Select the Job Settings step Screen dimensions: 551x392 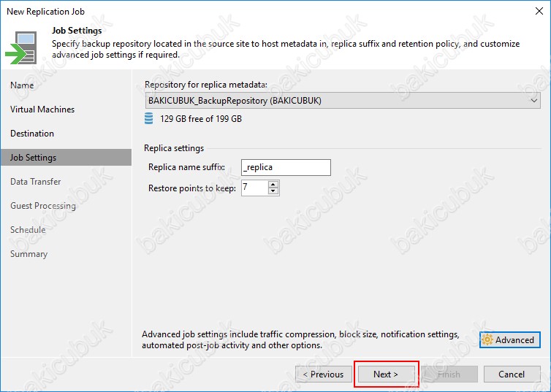66,157
